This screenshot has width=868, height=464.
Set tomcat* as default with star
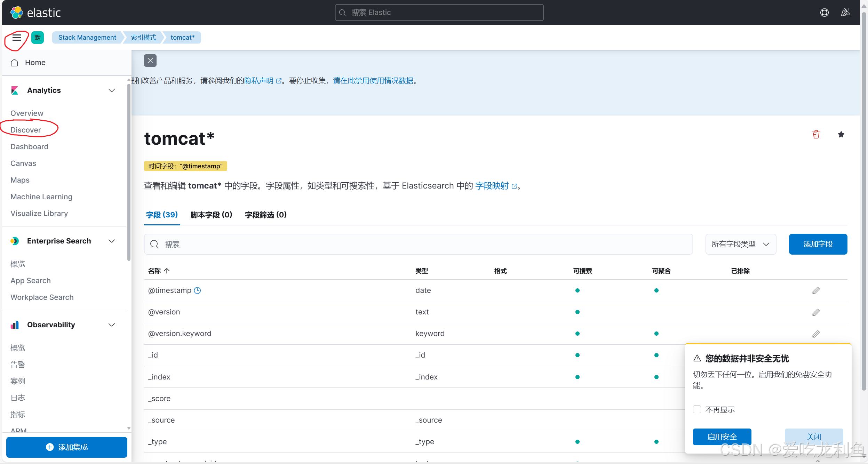tap(841, 134)
